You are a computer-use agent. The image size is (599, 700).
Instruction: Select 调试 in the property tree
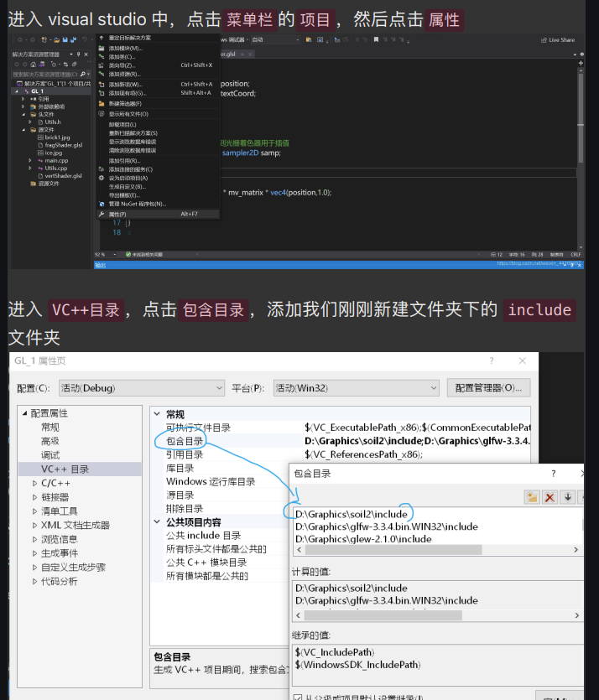point(50,455)
